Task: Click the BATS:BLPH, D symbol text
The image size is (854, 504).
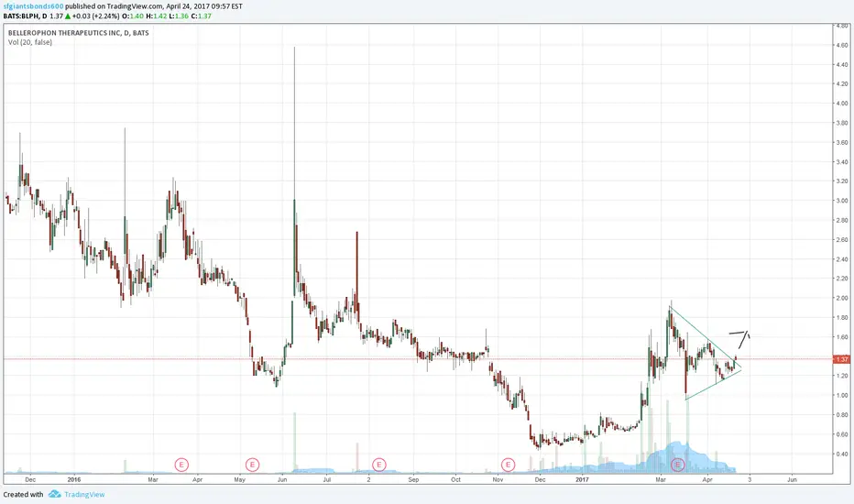Action: click(25, 16)
